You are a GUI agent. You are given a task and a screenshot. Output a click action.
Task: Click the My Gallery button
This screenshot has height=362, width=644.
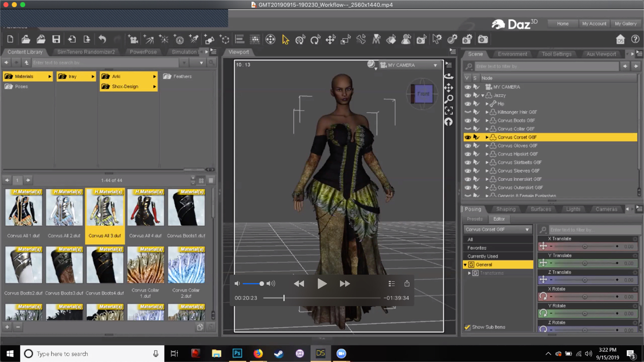(x=626, y=24)
